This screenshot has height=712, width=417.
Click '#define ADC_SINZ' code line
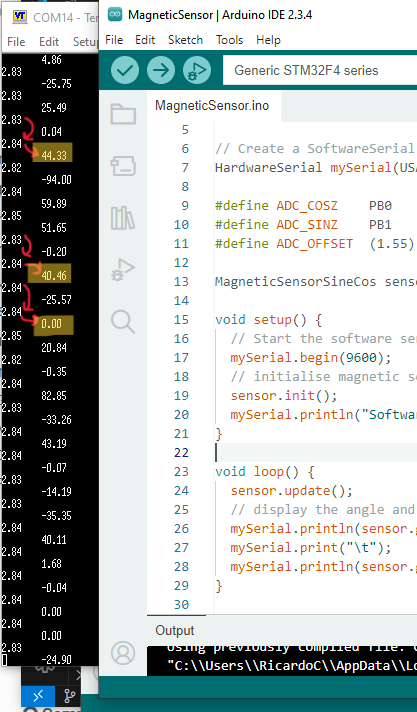[303, 224]
